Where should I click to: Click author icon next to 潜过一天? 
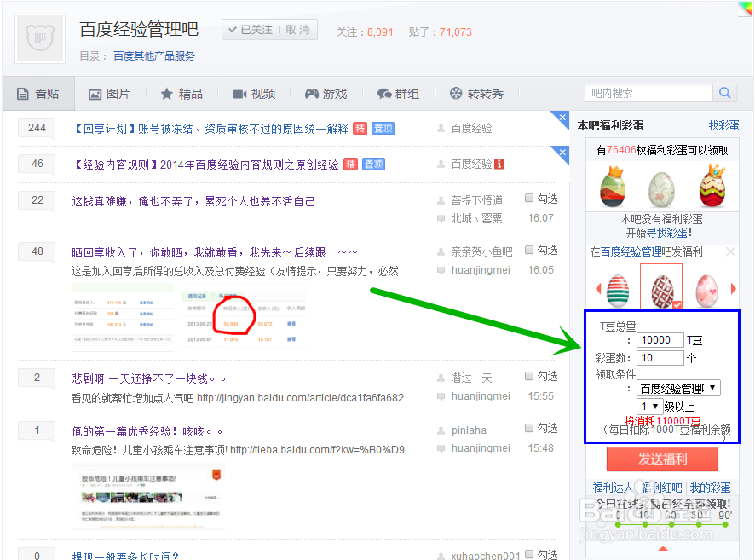coord(441,378)
